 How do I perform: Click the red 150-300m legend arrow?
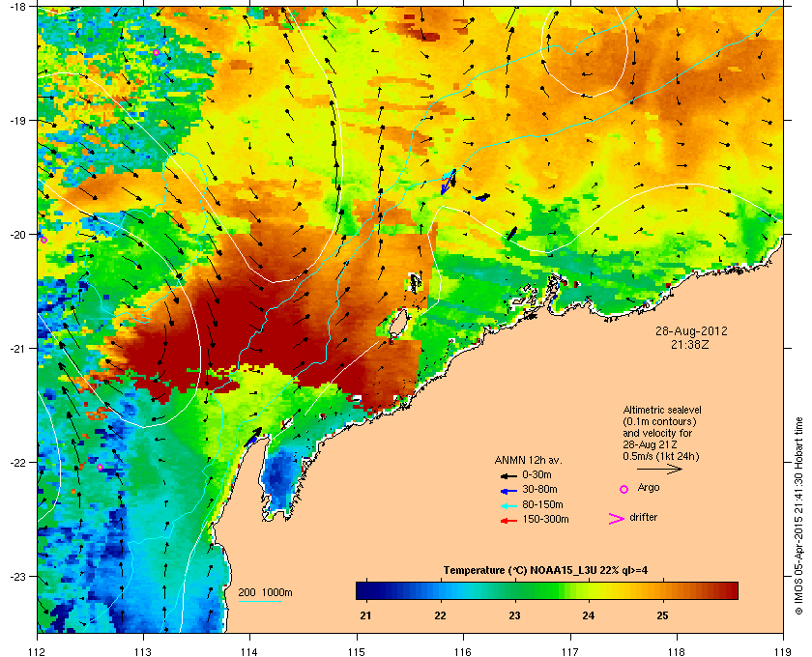508,521
